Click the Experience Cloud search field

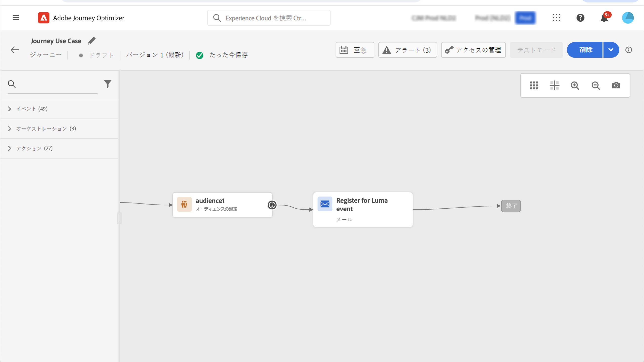click(x=269, y=18)
